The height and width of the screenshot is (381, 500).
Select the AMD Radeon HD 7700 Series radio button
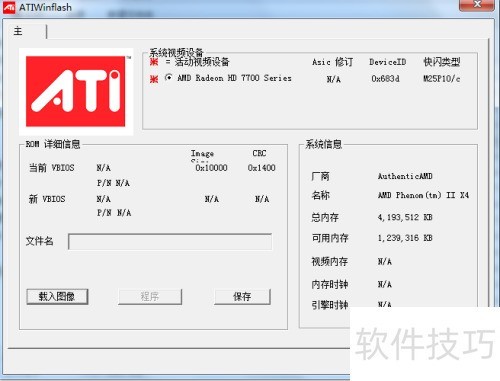[x=169, y=78]
